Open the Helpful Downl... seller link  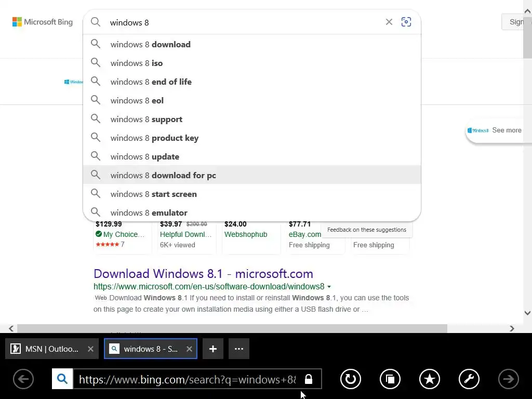coord(185,234)
